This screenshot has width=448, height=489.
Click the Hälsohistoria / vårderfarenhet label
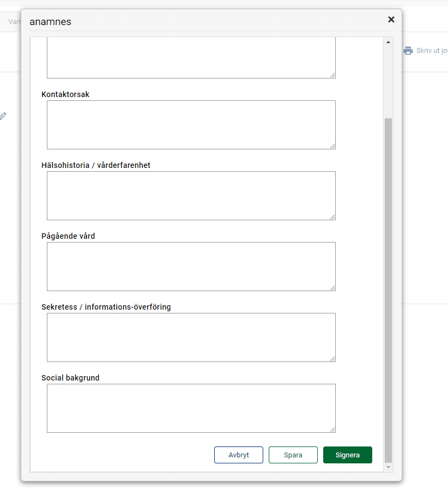96,165
